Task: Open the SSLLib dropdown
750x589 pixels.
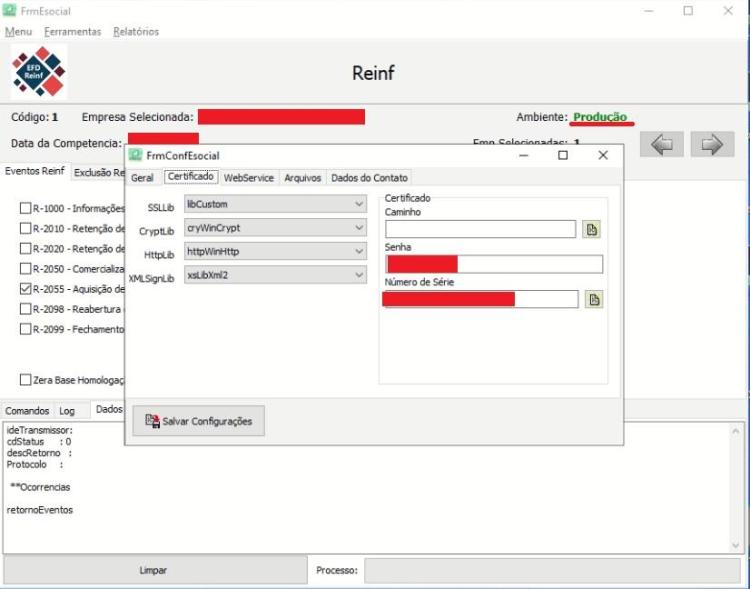Action: (276, 204)
